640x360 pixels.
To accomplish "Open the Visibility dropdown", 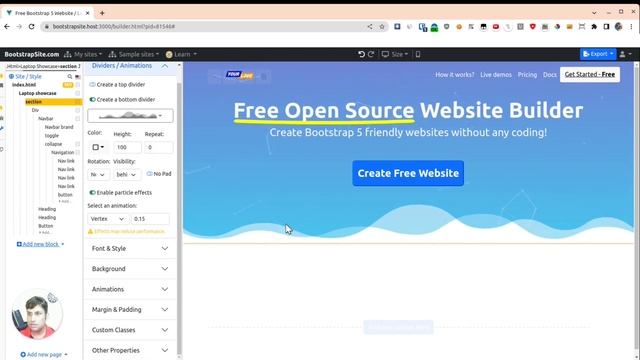I will coord(127,174).
